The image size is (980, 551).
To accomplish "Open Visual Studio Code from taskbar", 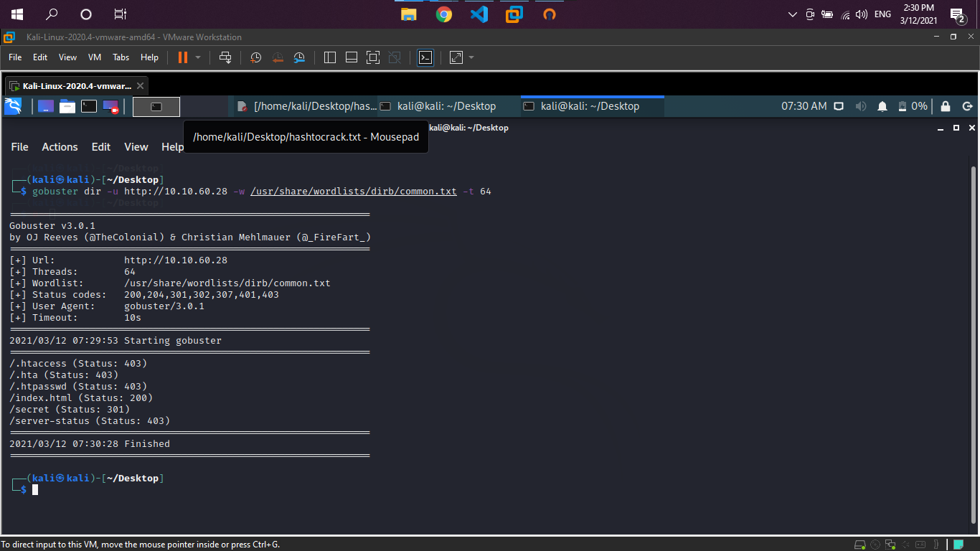I will coord(479,14).
